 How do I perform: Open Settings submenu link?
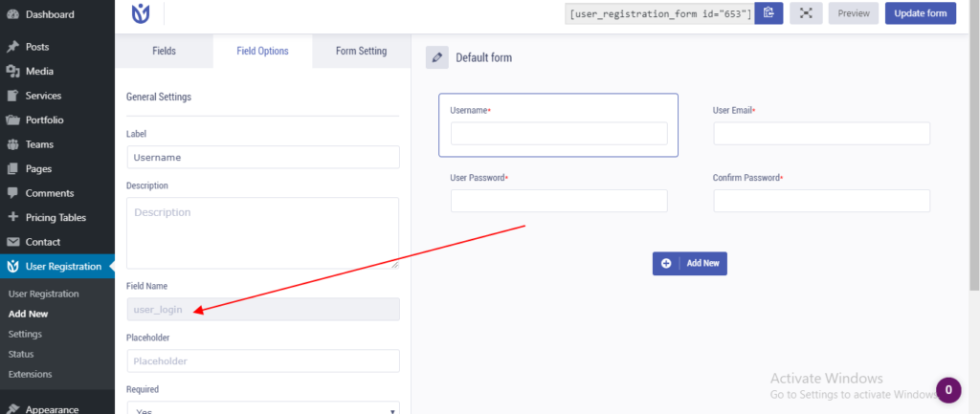coord(25,334)
